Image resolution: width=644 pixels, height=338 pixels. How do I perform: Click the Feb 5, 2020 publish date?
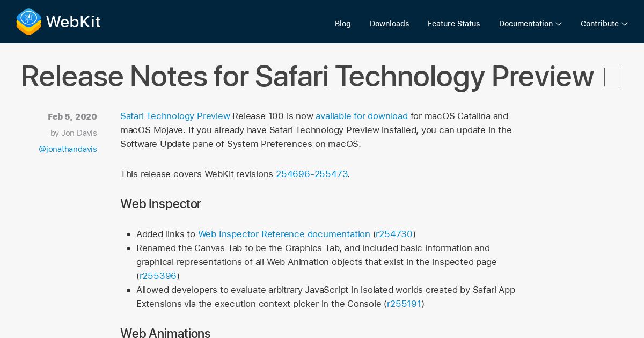[x=72, y=117]
